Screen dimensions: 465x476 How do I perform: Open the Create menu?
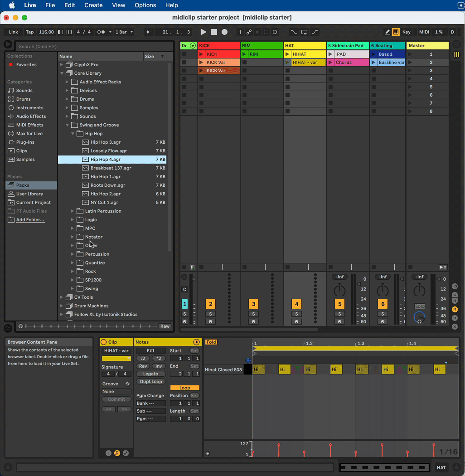tap(93, 5)
